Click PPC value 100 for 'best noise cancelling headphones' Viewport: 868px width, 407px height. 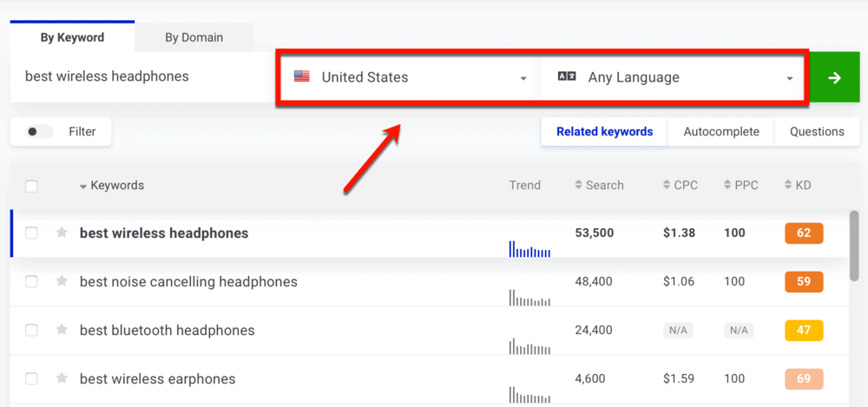(x=734, y=282)
